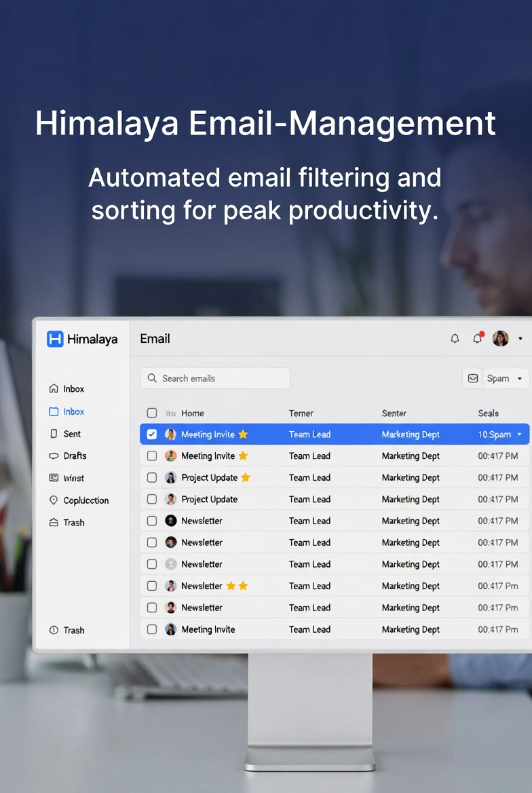The height and width of the screenshot is (793, 532).
Task: Click the notification bell without red badge
Action: click(455, 339)
